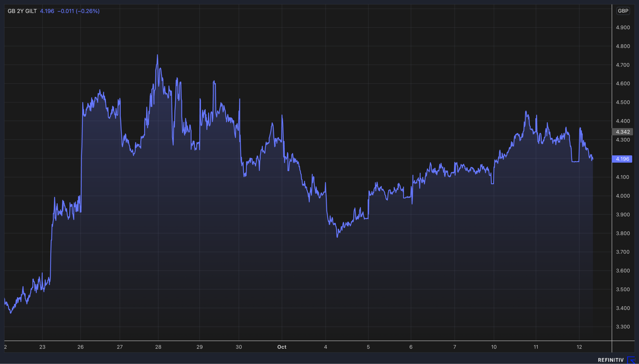Click the 3.400 y-axis label
The height and width of the screenshot is (364, 639).
click(x=623, y=308)
